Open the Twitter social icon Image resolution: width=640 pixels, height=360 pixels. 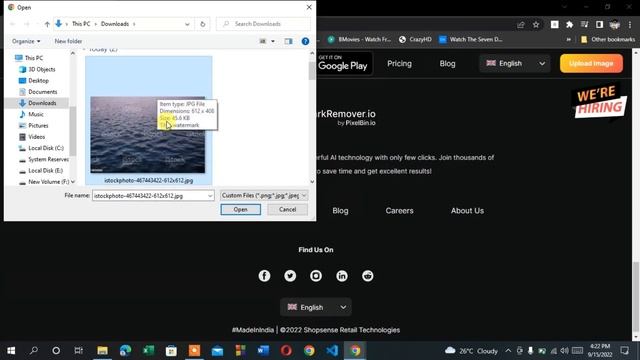click(290, 276)
